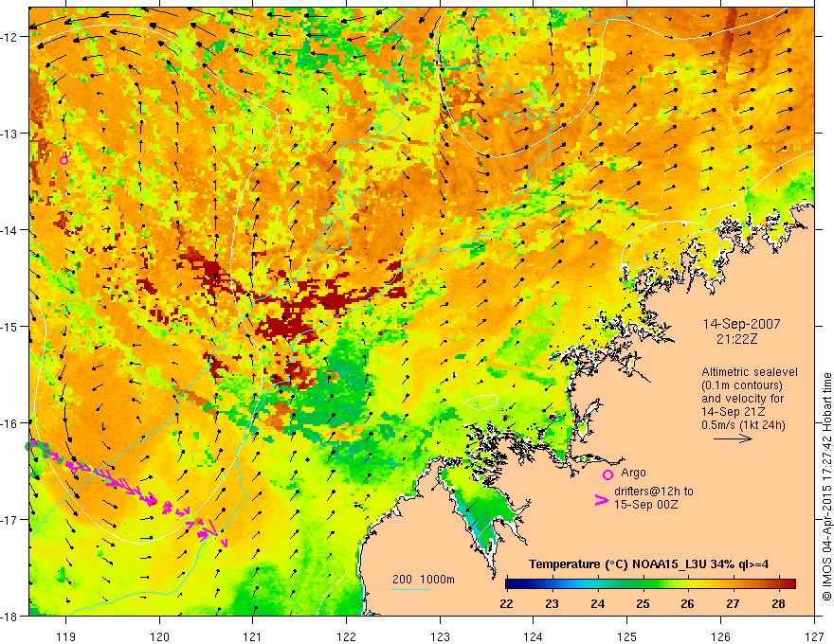The height and width of the screenshot is (644, 834).
Task: Click the Argo float circle near 119°E, 13°S
Action: coord(63,160)
